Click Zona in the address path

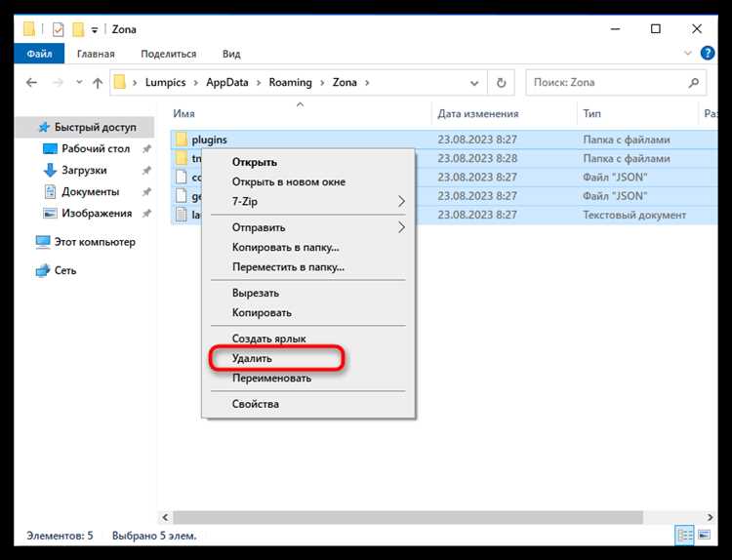(345, 82)
